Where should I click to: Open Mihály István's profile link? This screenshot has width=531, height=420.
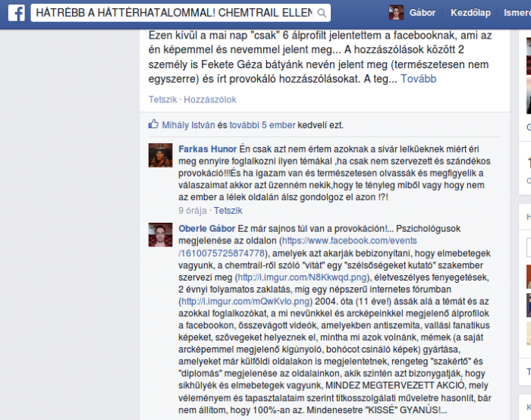[x=188, y=125]
